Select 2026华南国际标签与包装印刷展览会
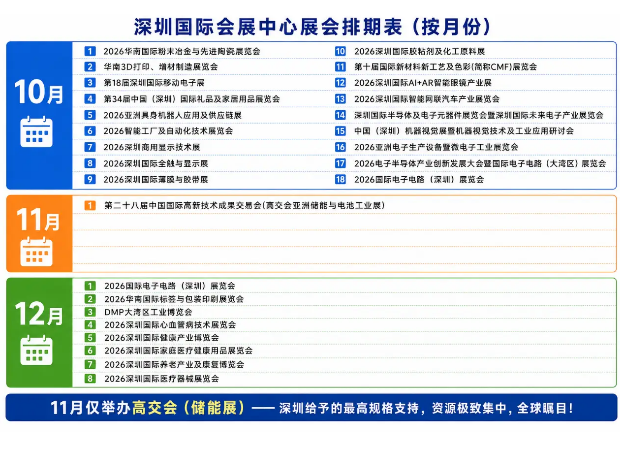 point(174,299)
